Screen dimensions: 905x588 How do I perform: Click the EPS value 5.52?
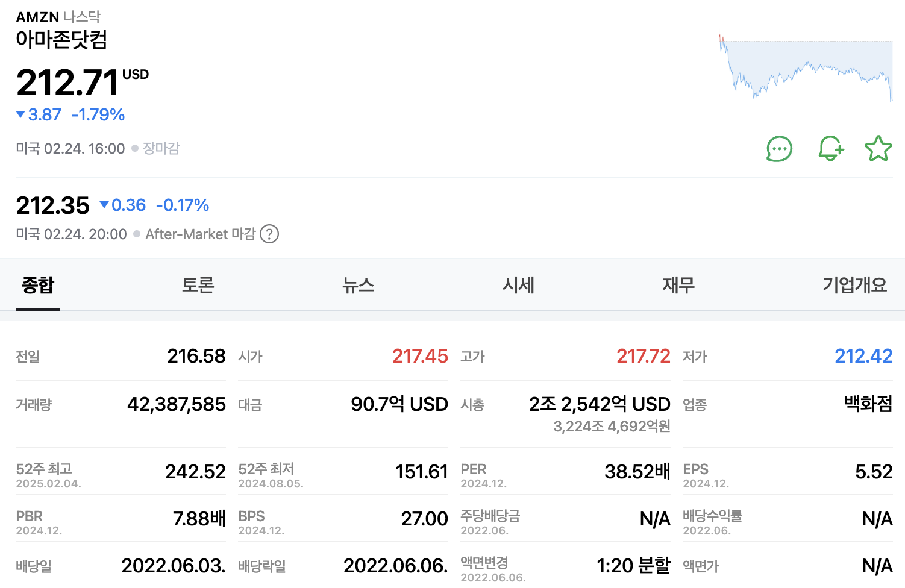pyautogui.click(x=874, y=472)
